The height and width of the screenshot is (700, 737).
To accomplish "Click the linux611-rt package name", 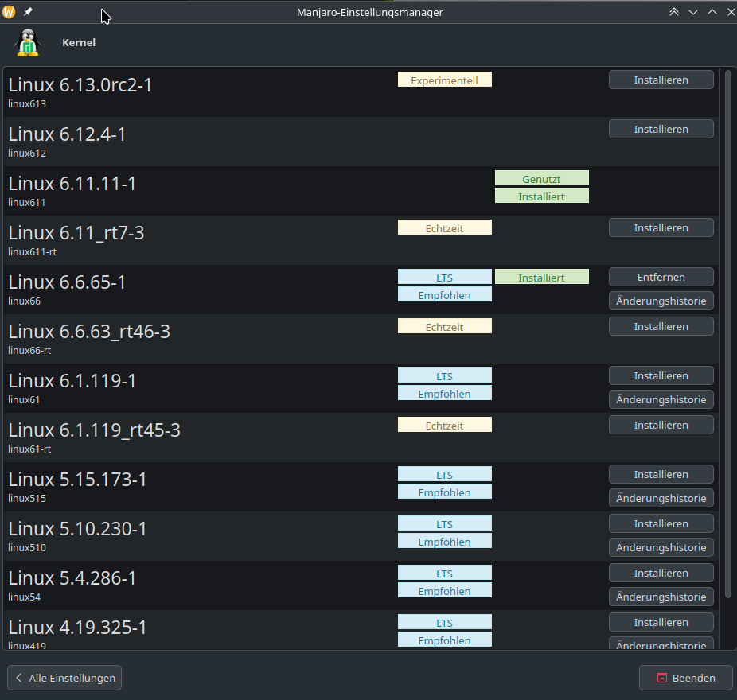I will [33, 252].
